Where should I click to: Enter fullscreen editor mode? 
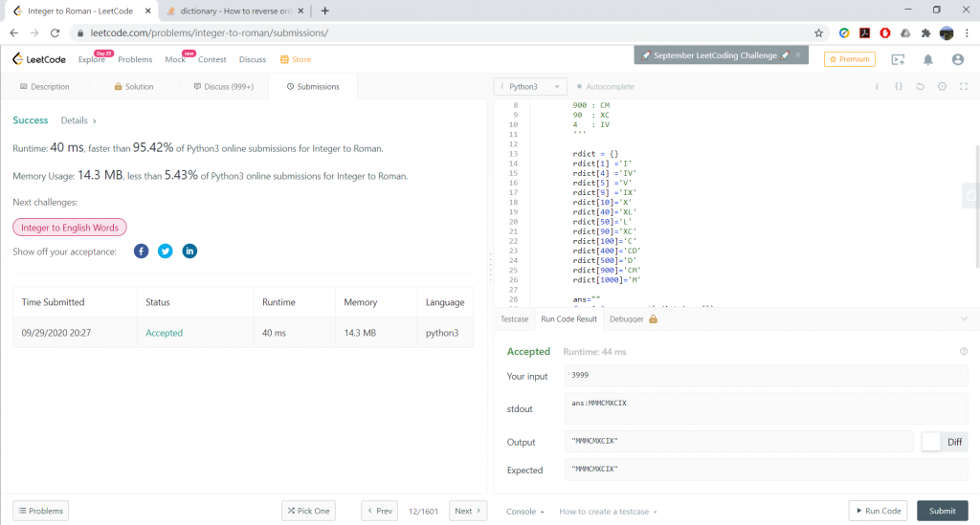(x=964, y=87)
